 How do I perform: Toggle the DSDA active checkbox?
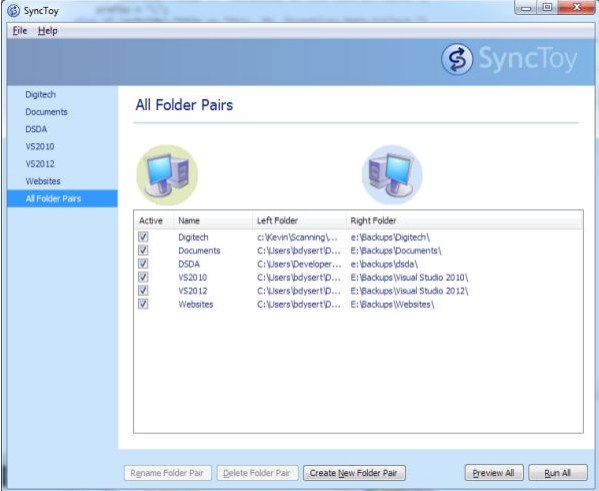pos(143,264)
